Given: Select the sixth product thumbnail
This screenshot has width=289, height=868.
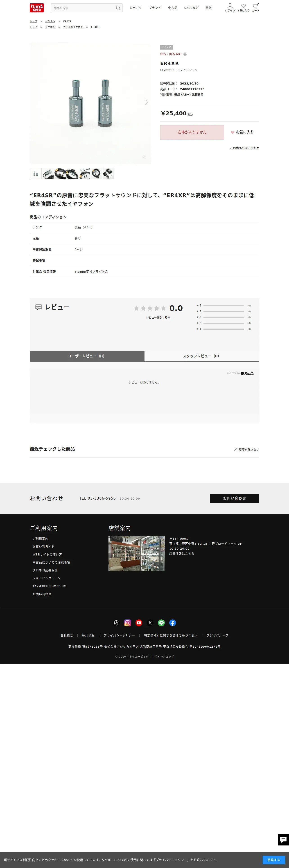Looking at the screenshot, I should 96,174.
